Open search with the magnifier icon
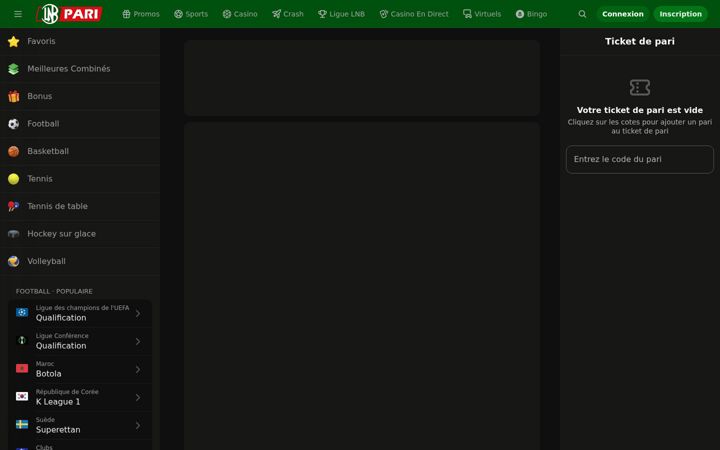 (582, 14)
